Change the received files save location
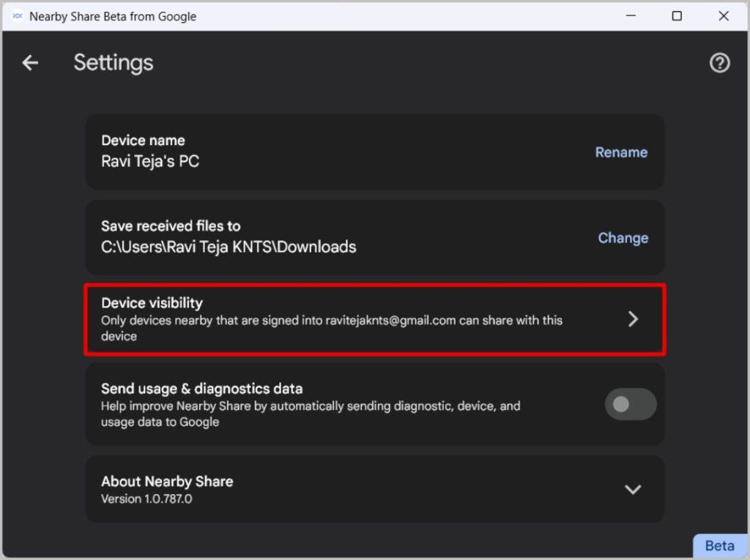This screenshot has width=750, height=560. point(623,238)
